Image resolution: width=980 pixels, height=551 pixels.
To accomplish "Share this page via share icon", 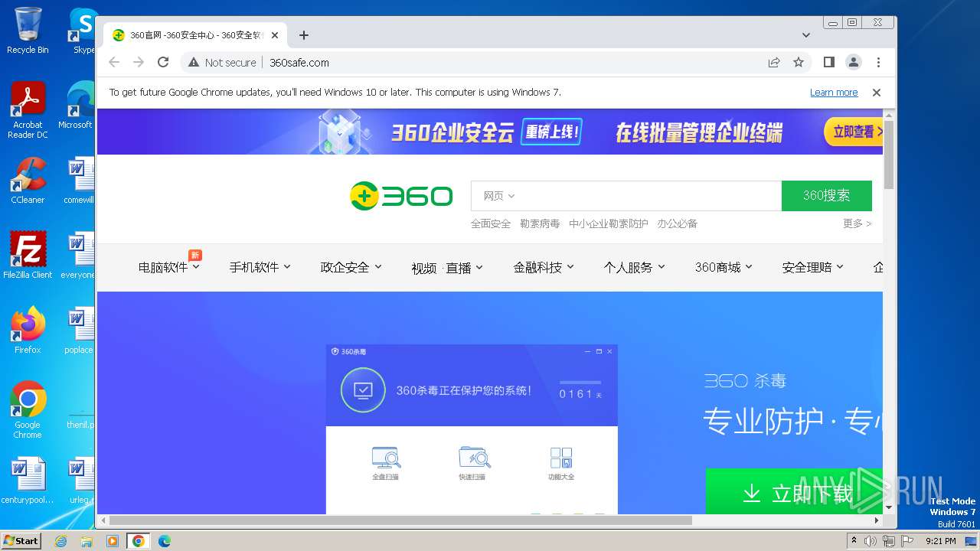I will coord(774,62).
